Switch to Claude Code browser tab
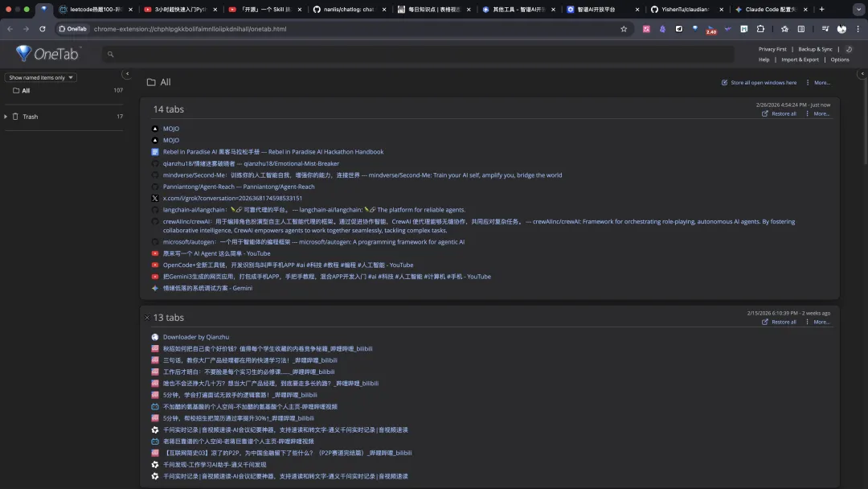 coord(771,10)
